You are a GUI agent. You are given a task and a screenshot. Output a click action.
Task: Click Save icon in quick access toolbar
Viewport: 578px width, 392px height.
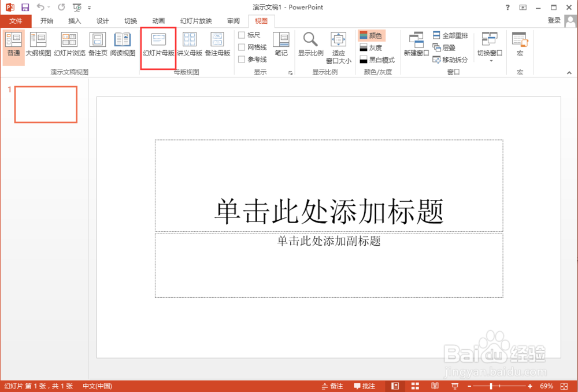tap(25, 8)
